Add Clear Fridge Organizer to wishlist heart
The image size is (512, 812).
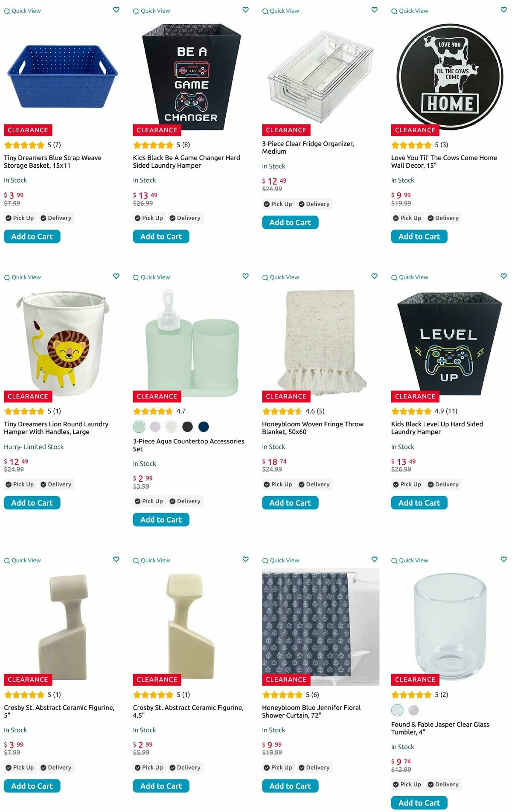pos(374,10)
